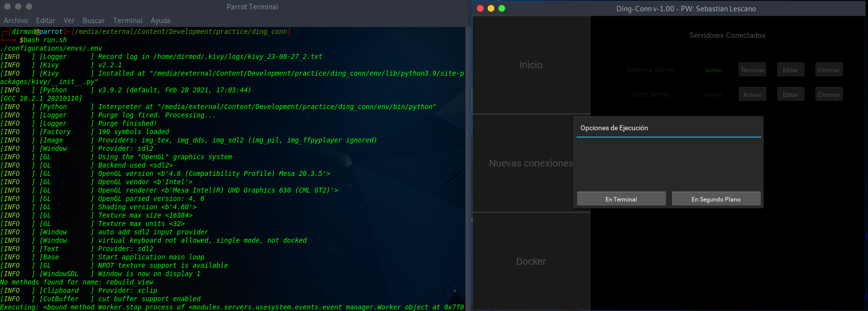Image resolution: width=868 pixels, height=311 pixels.
Task: Click the 'Shading version' log line
Action: (x=147, y=207)
